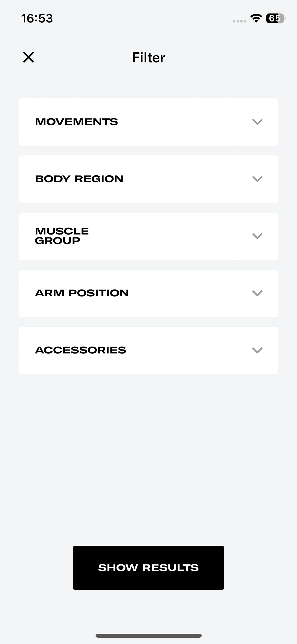This screenshot has width=297, height=644.
Task: Close the Filter screen with the X
Action: pos(29,57)
